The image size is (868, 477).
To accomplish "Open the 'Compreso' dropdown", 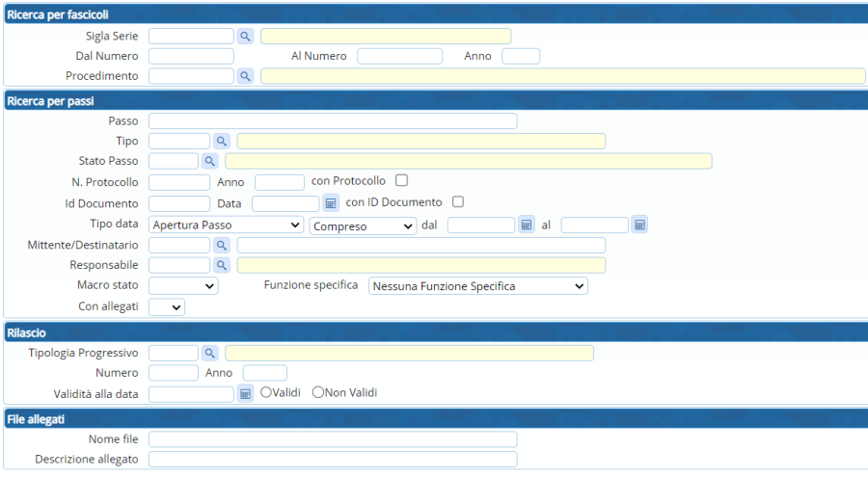I will [x=363, y=225].
